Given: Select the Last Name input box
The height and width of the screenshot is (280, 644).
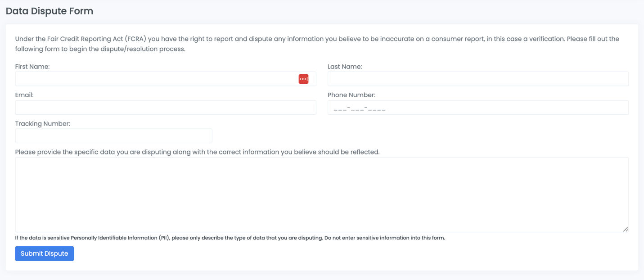Looking at the screenshot, I should coord(450,78).
